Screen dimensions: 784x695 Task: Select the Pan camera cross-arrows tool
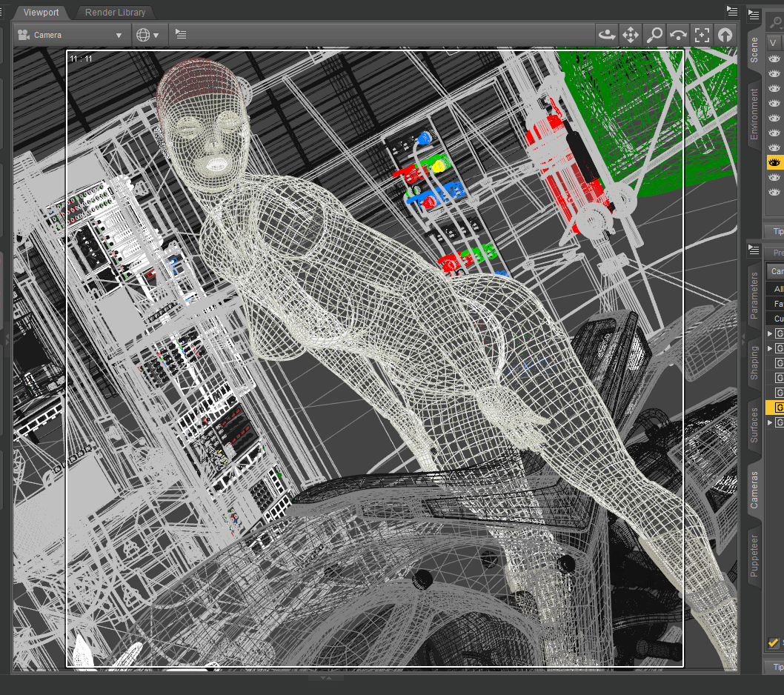coord(630,35)
